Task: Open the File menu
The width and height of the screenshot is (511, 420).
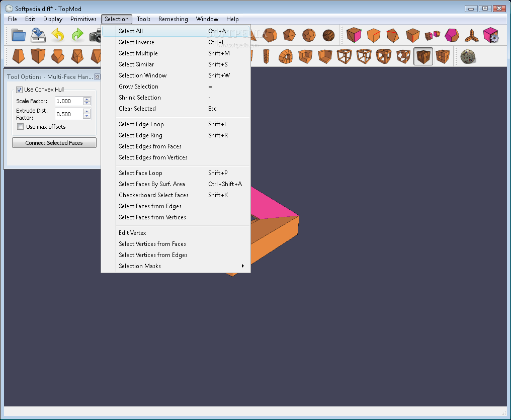Action: pos(13,19)
